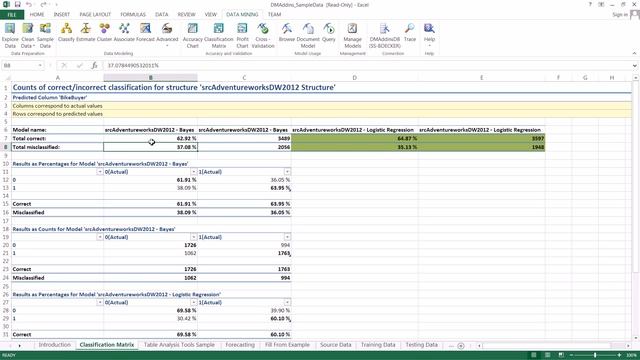Browse a mining model
Viewport: 640px width, 360px height.
tap(287, 33)
